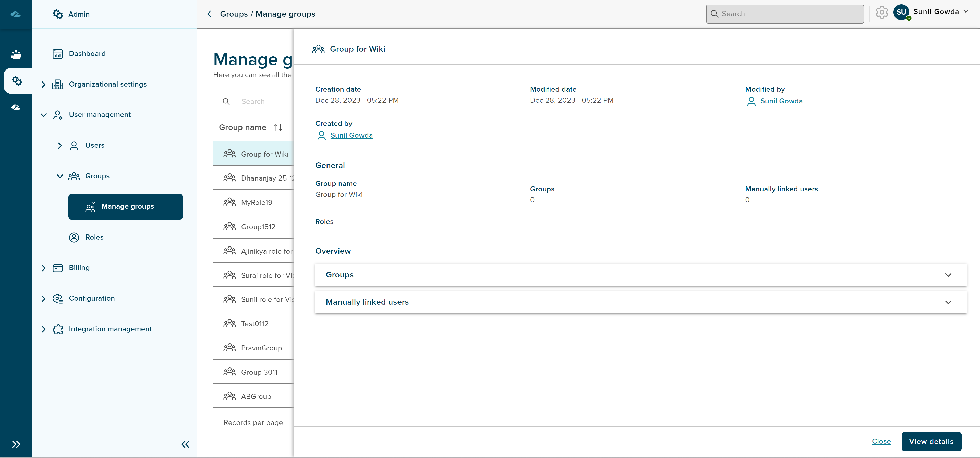980x458 pixels.
Task: Open the Dashboard from the sidebar
Action: point(87,53)
